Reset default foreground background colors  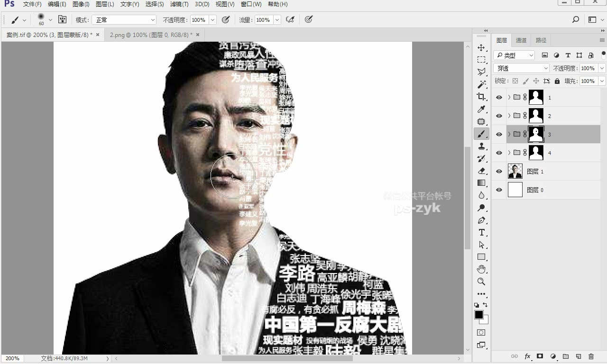(x=477, y=305)
